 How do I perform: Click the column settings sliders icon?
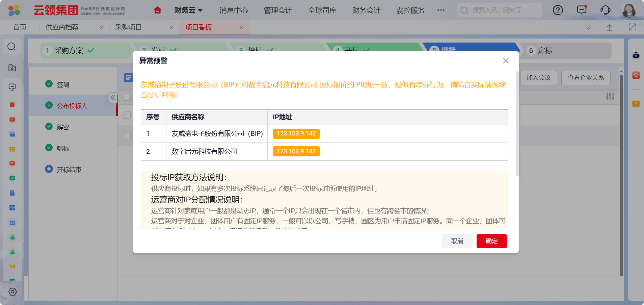point(610,97)
